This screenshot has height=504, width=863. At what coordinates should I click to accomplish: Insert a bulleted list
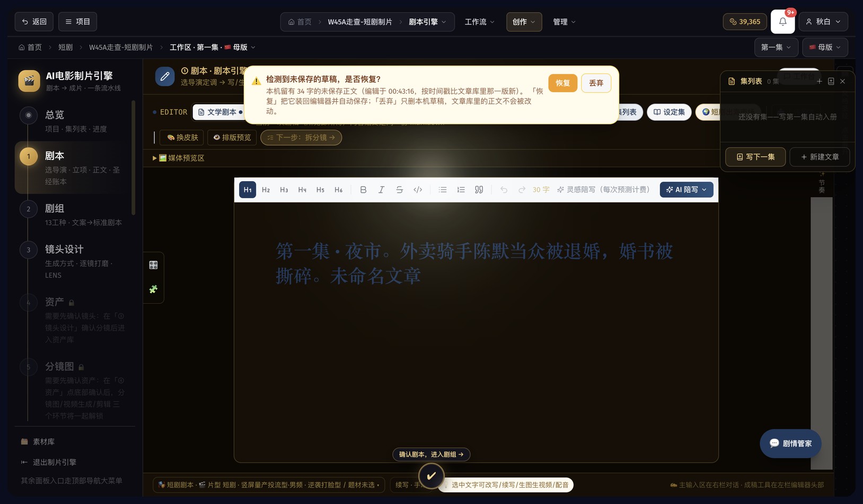pos(443,190)
